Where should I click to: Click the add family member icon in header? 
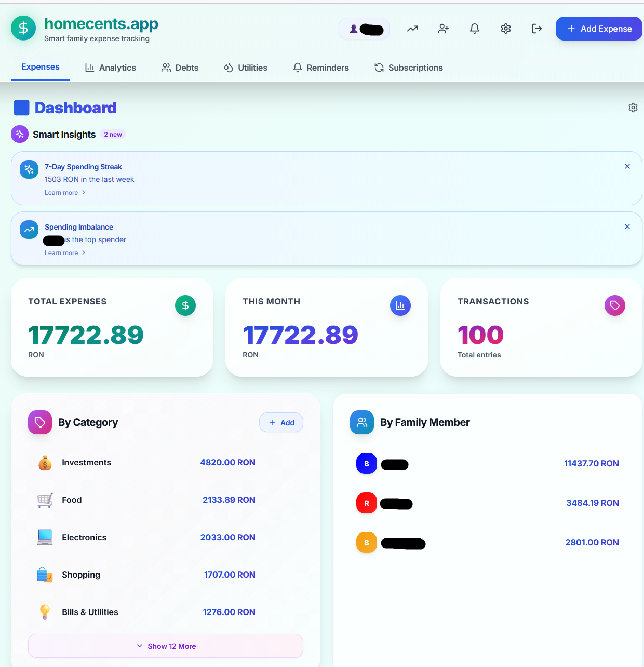coord(443,29)
